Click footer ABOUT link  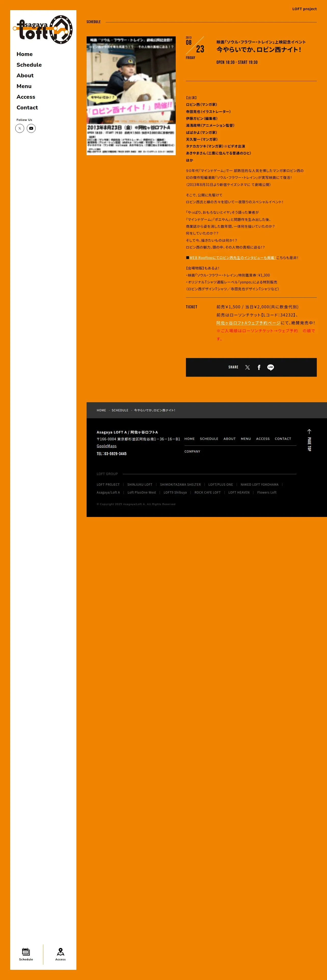(x=229, y=439)
